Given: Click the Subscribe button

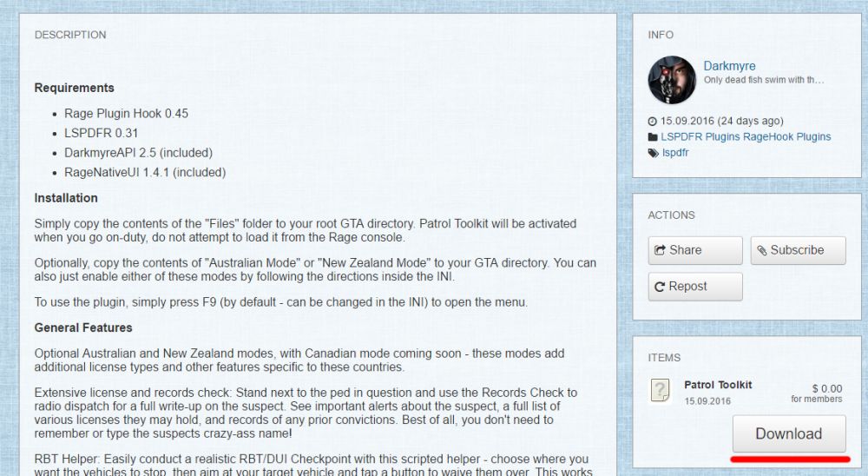Looking at the screenshot, I should (x=798, y=250).
